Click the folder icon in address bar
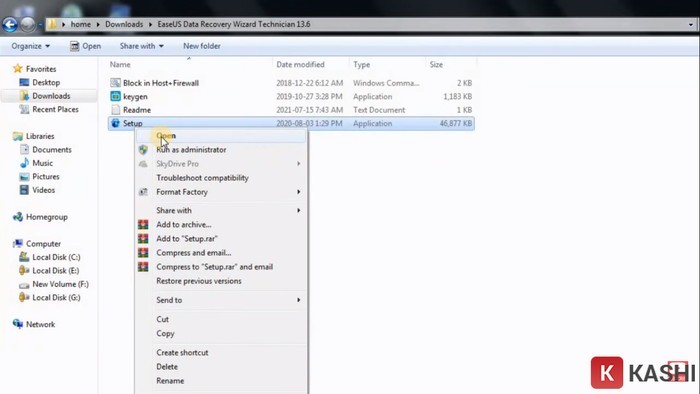This screenshot has height=394, width=700. pos(52,24)
